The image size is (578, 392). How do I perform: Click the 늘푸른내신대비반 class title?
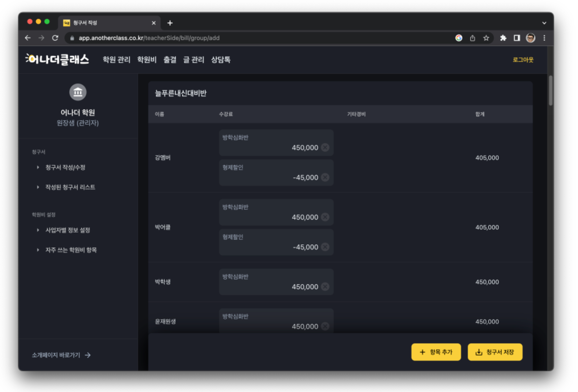point(181,93)
